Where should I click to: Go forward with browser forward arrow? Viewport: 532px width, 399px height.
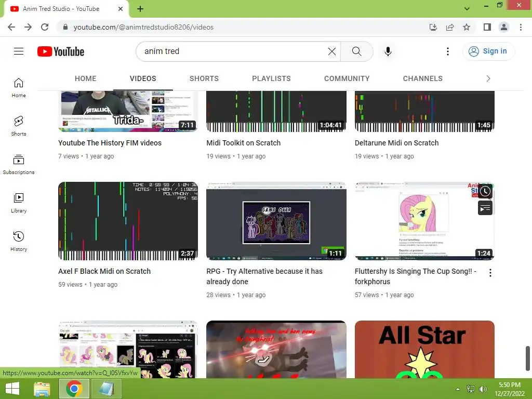tap(28, 27)
